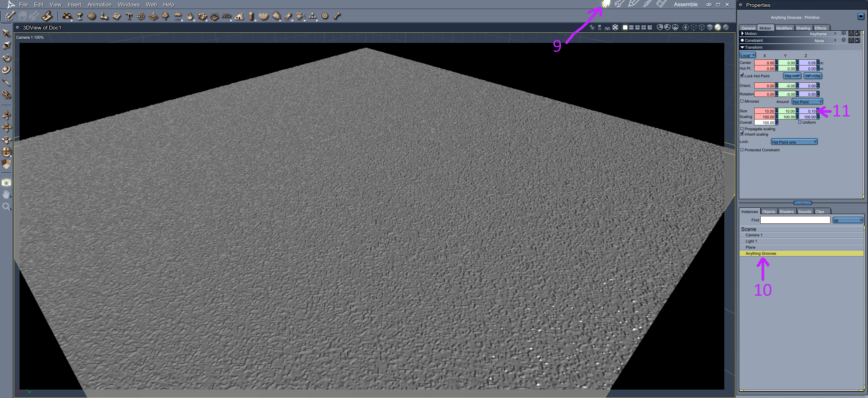Open the Lock Hot Point only dropdown
Viewport: 868px width, 398px height.
[794, 142]
